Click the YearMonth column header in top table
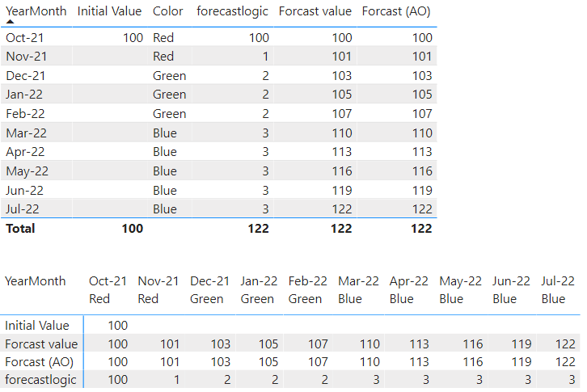 tap(36, 11)
